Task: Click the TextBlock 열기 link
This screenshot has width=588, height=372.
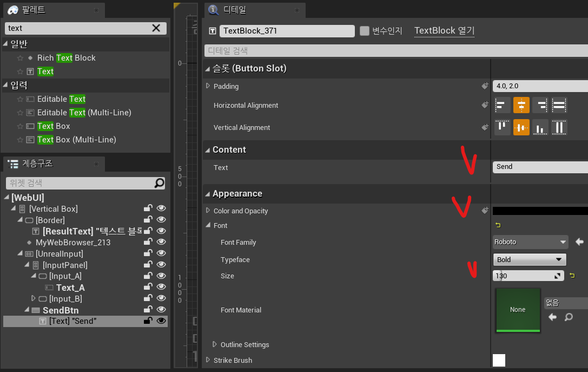Action: click(444, 31)
